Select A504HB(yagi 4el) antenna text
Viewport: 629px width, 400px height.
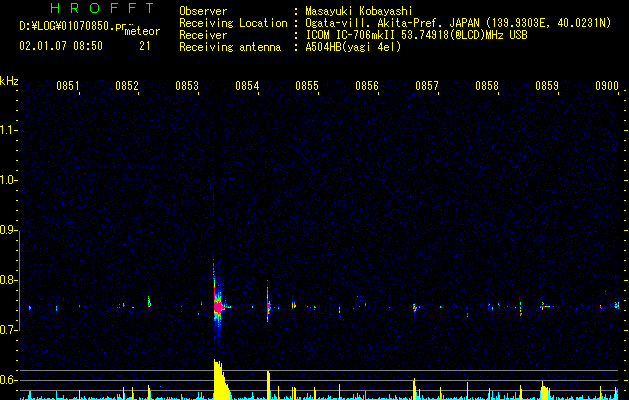tap(353, 47)
